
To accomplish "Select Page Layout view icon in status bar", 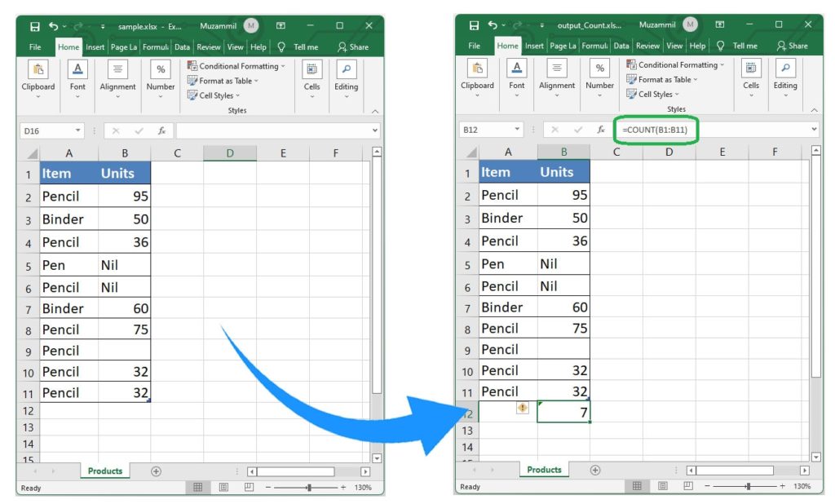I will click(223, 487).
